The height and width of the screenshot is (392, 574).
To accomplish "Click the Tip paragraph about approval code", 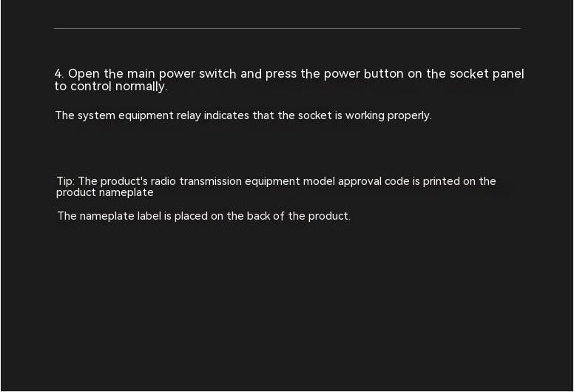I will tap(276, 186).
